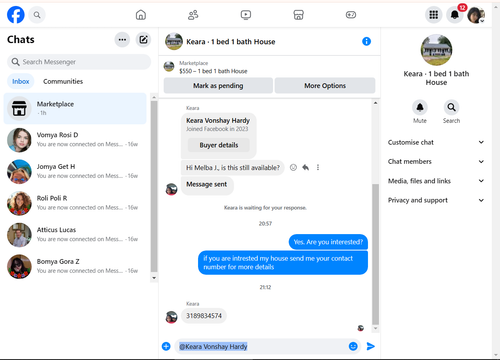Click the seen-by avatar below messages
Screen dimensions: 500x360
click(361, 328)
